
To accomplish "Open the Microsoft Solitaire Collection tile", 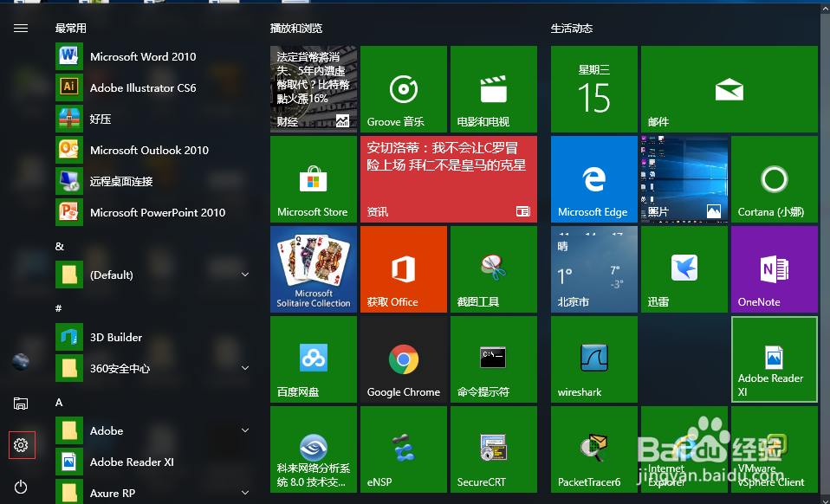I will tap(314, 268).
